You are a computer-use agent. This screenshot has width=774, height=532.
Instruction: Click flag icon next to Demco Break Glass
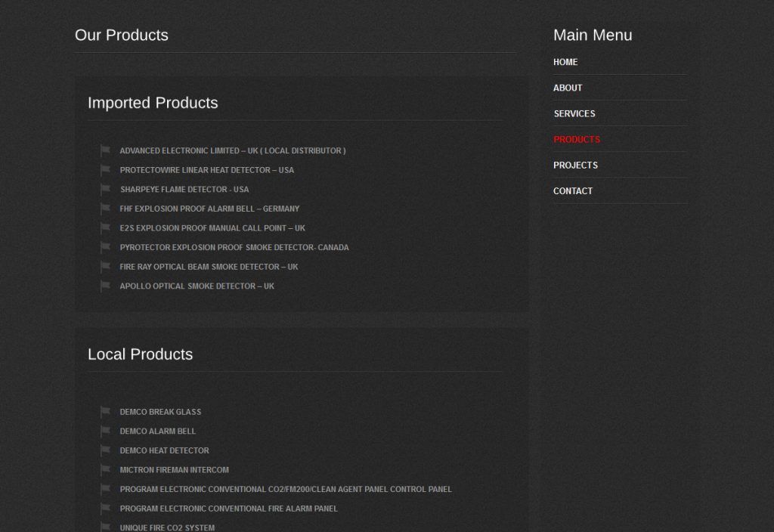click(106, 412)
